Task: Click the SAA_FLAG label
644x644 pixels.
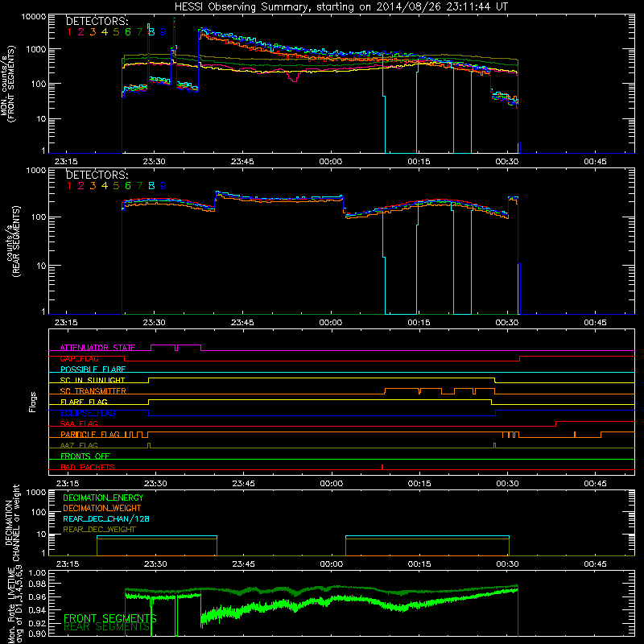Action: [x=79, y=423]
